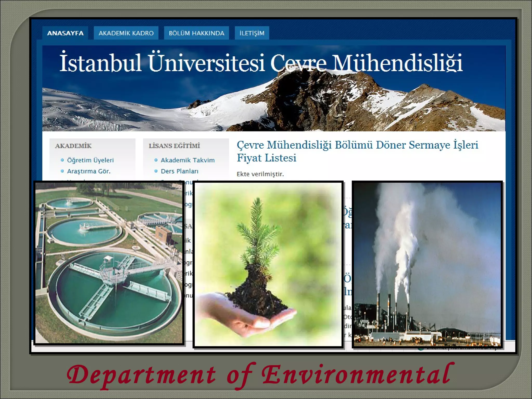Switch to the AKADEMİK KADRO tab
Image resolution: width=532 pixels, height=399 pixels.
(126, 33)
